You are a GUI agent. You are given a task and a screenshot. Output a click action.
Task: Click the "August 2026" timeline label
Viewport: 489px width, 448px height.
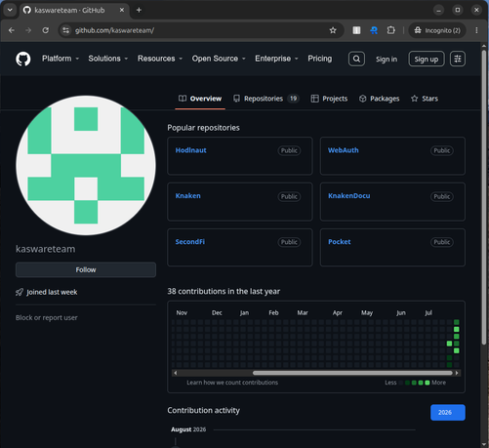(x=188, y=429)
